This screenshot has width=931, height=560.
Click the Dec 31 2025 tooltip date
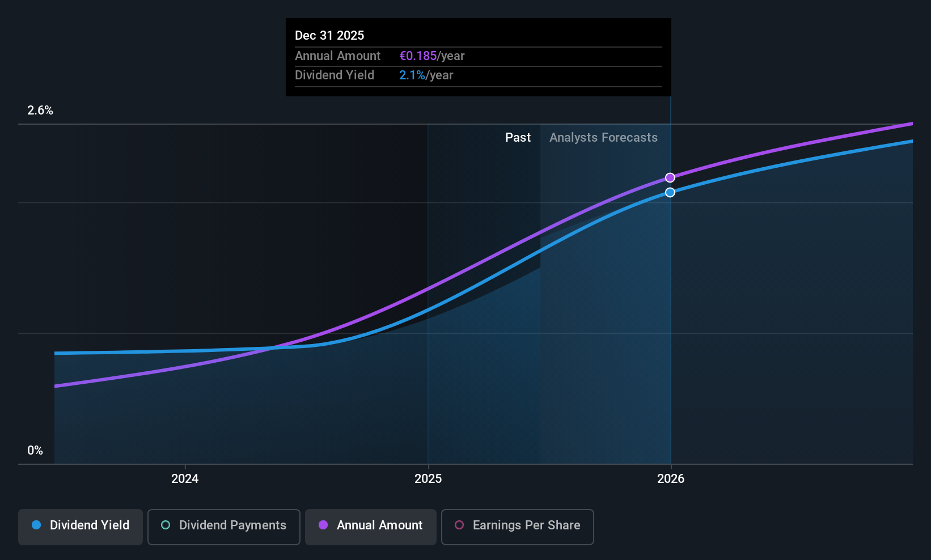click(329, 36)
